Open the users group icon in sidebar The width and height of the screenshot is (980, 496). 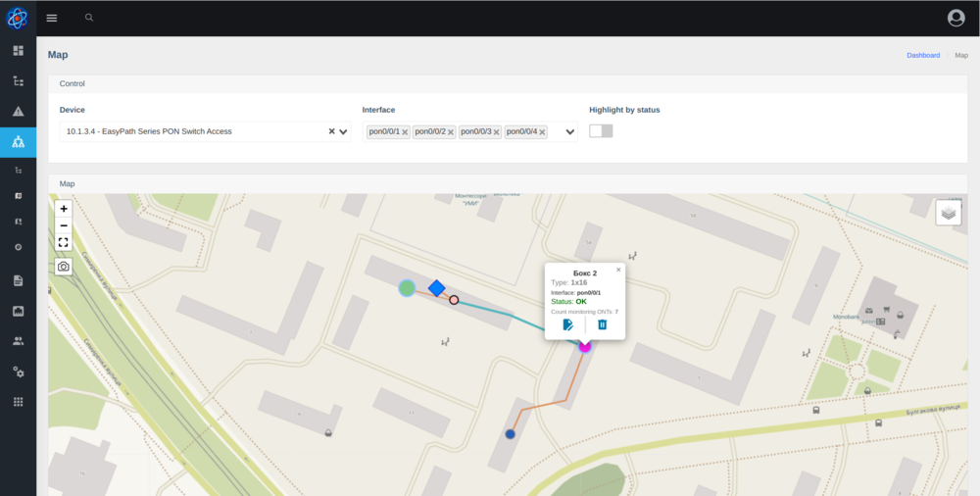tap(18, 341)
